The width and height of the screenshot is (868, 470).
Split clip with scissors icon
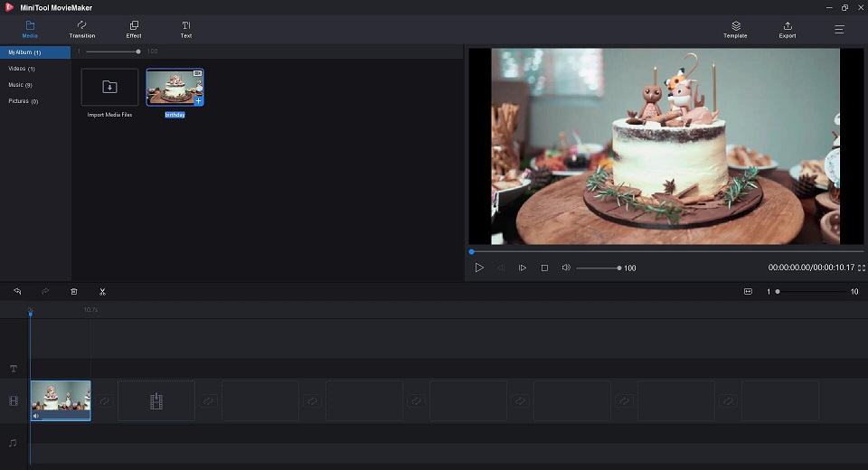[x=102, y=291]
